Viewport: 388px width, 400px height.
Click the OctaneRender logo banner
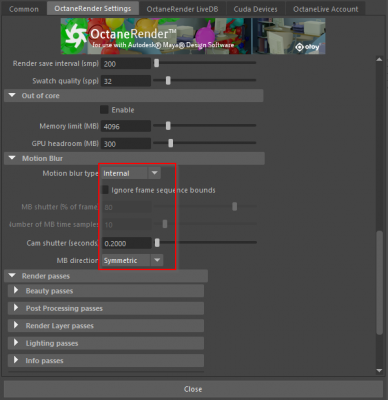(x=193, y=36)
